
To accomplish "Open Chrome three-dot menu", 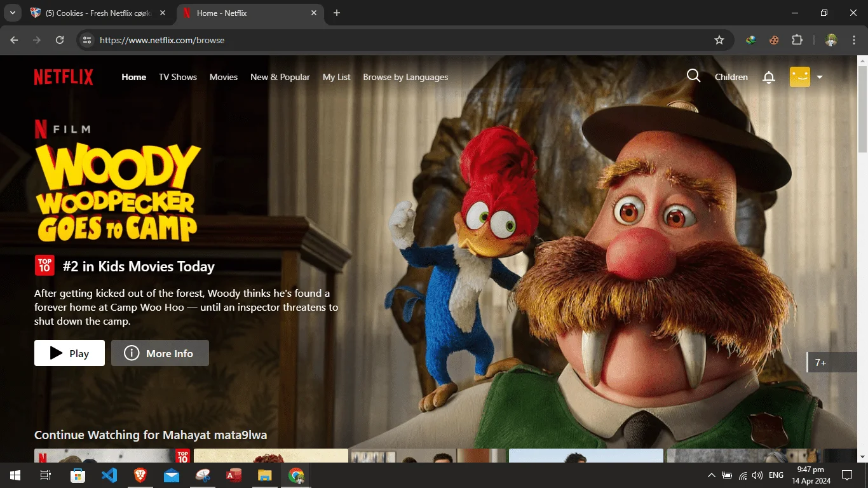I will 851,40.
